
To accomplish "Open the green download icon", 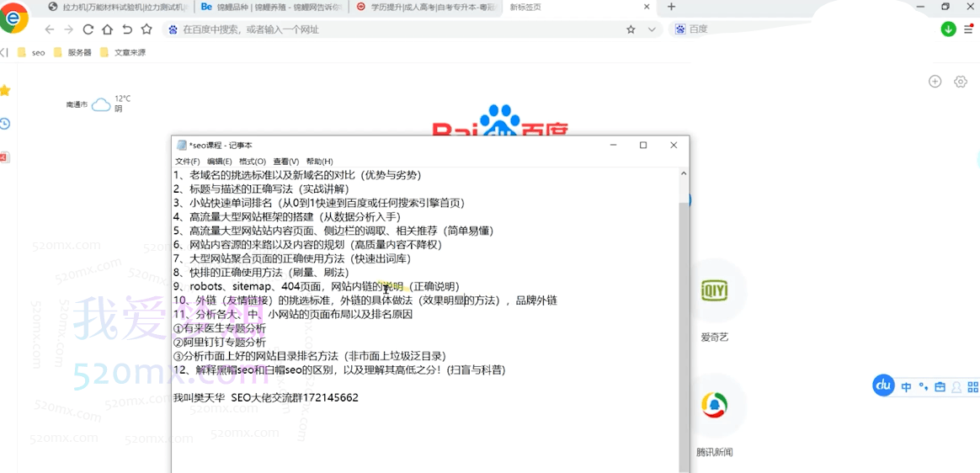I will [x=948, y=29].
